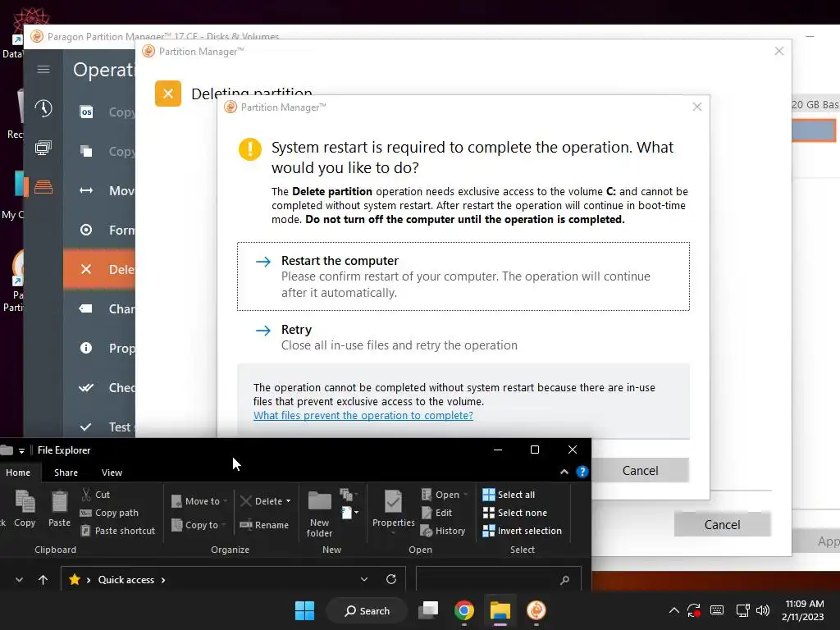
Task: Expand Delete dropdown arrow in ribbon
Action: (288, 501)
